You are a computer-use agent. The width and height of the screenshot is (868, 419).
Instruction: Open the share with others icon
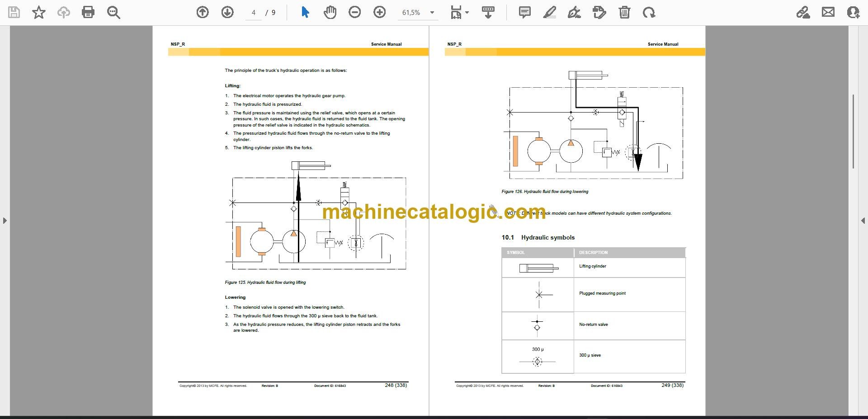(853, 12)
